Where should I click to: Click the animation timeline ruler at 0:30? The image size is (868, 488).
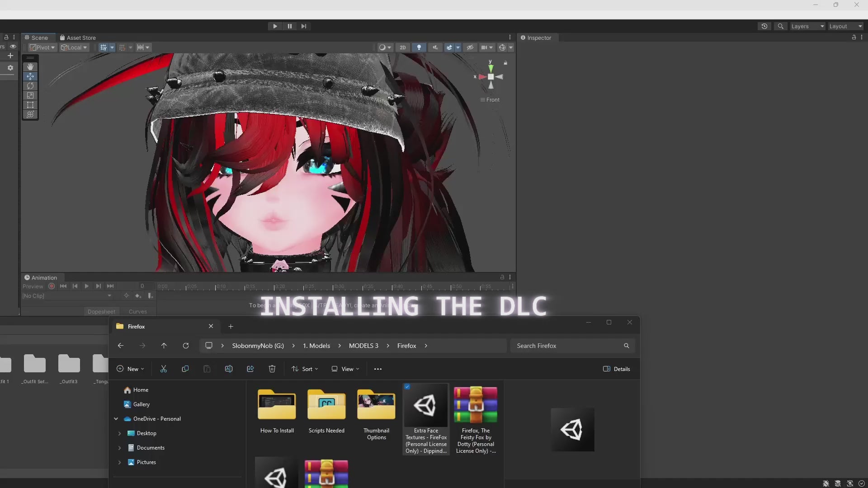[x=334, y=286]
